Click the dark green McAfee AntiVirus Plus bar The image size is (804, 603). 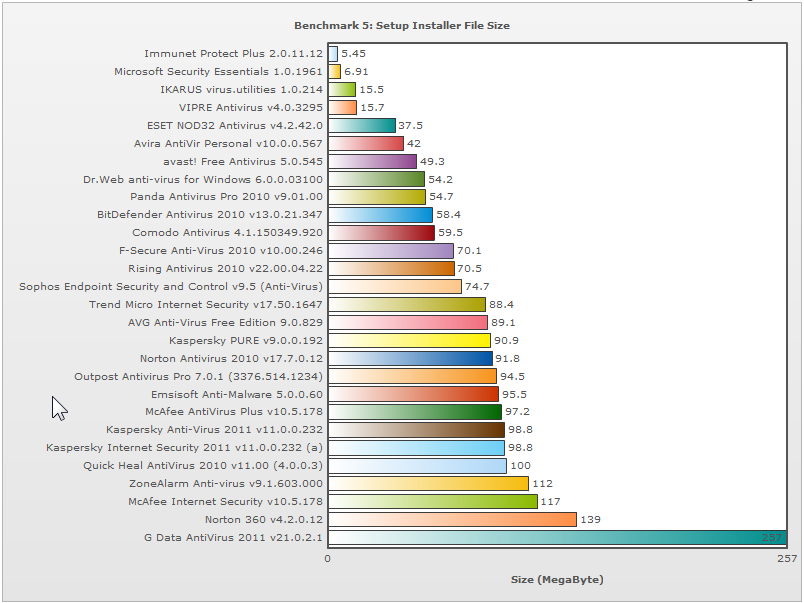(415, 411)
